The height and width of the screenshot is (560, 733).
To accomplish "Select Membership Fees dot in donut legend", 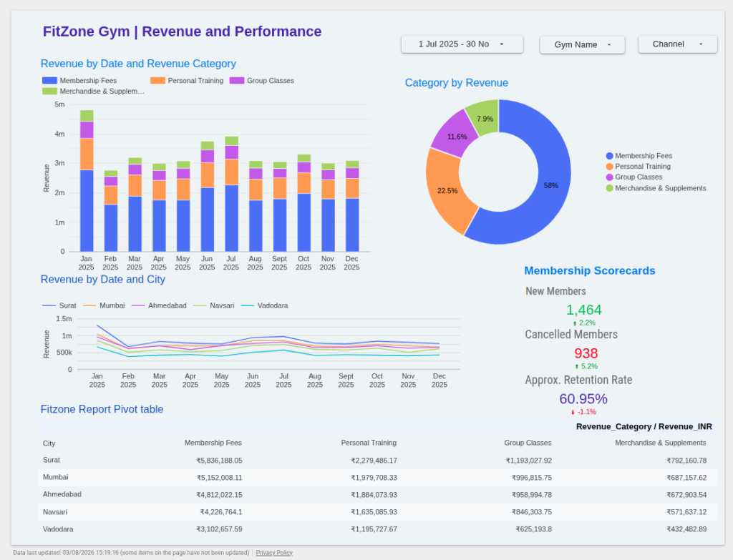I will pyautogui.click(x=609, y=156).
